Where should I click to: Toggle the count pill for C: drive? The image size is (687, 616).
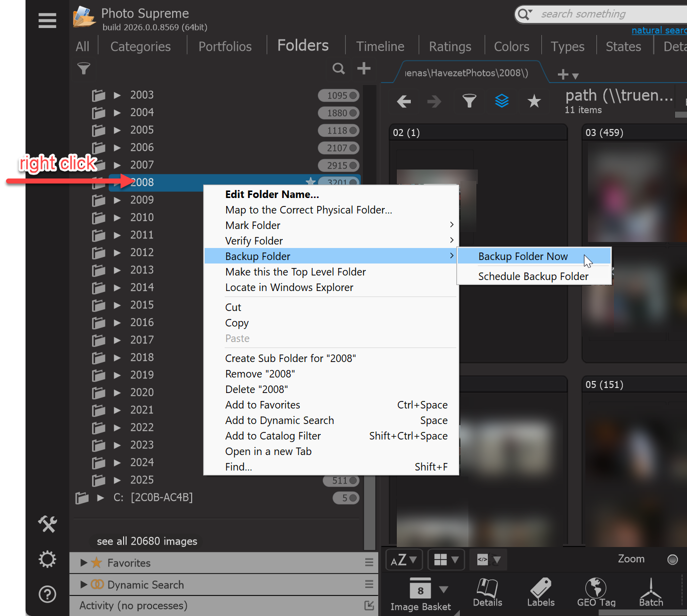point(346,498)
